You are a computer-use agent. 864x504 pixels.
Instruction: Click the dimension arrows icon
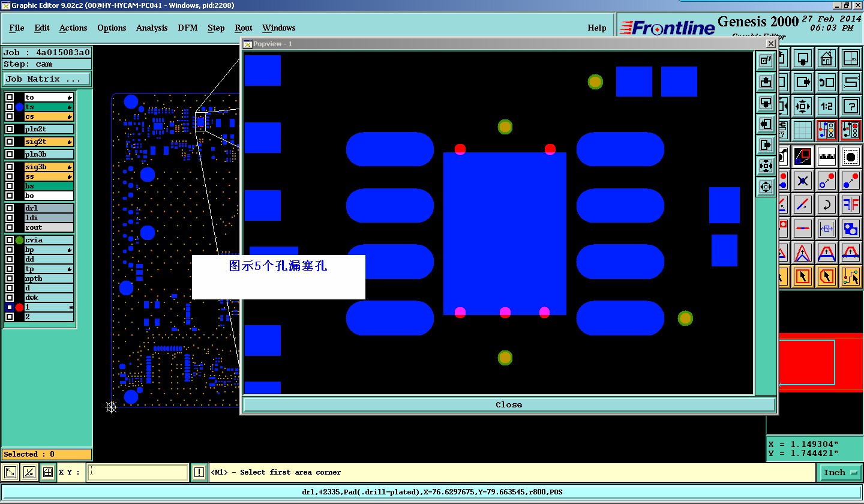pos(827,229)
